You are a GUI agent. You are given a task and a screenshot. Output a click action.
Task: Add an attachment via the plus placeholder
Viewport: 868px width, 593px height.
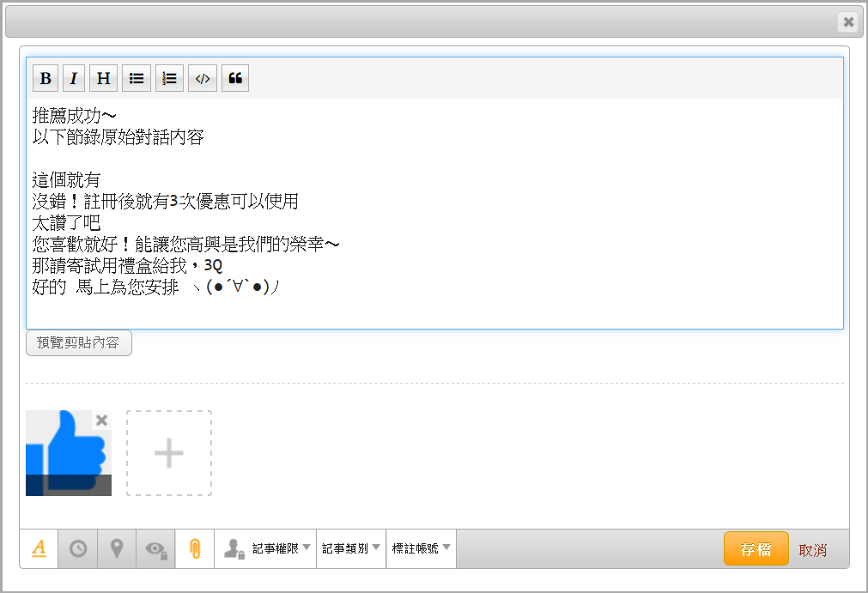pos(169,453)
